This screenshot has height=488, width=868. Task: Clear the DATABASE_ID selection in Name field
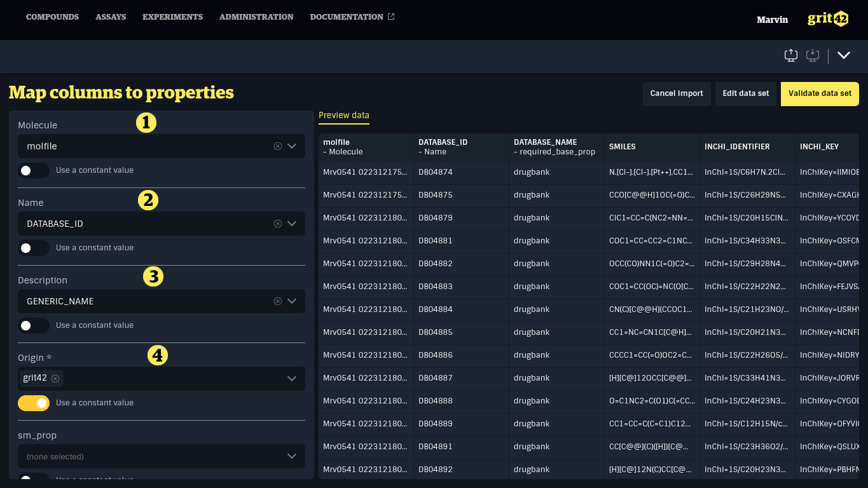(x=277, y=224)
